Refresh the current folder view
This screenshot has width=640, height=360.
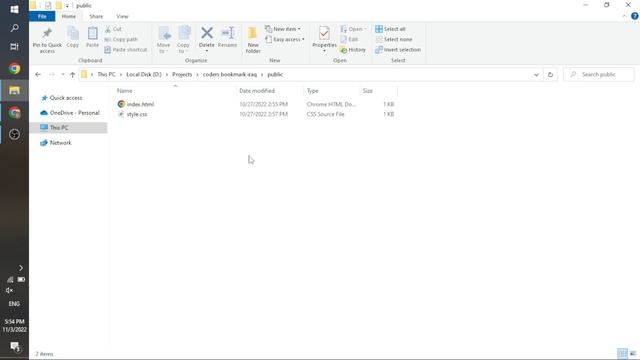click(x=550, y=74)
